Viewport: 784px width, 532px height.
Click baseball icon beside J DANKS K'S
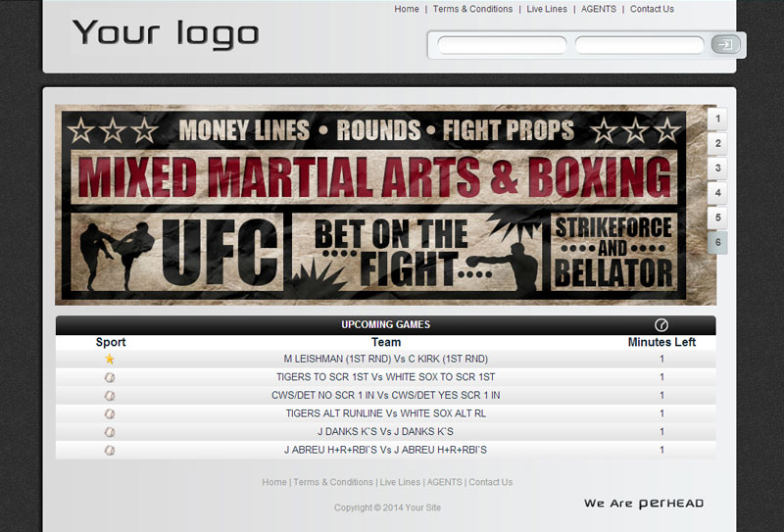[x=110, y=431]
